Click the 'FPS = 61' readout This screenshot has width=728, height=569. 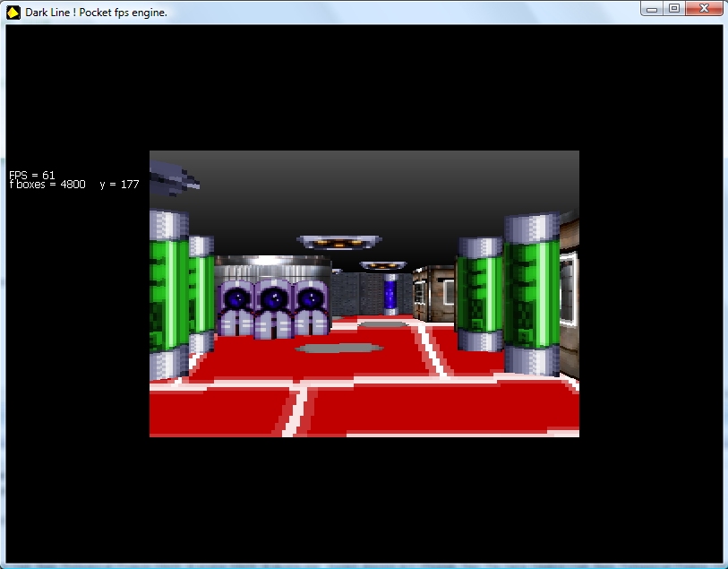click(x=32, y=175)
